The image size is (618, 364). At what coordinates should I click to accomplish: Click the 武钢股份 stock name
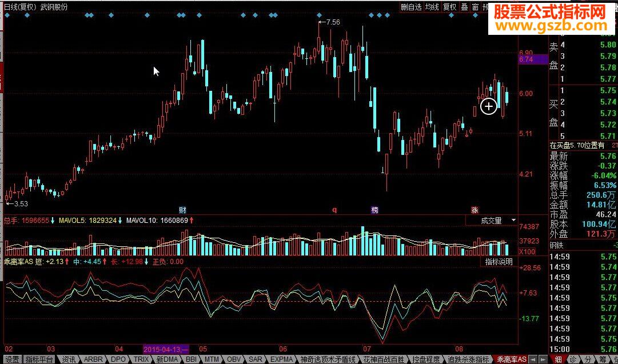pos(54,7)
